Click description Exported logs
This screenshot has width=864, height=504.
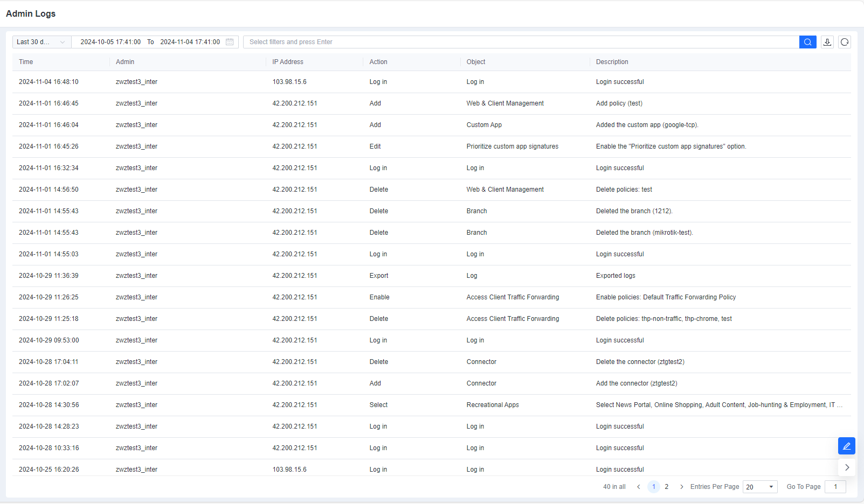click(616, 276)
